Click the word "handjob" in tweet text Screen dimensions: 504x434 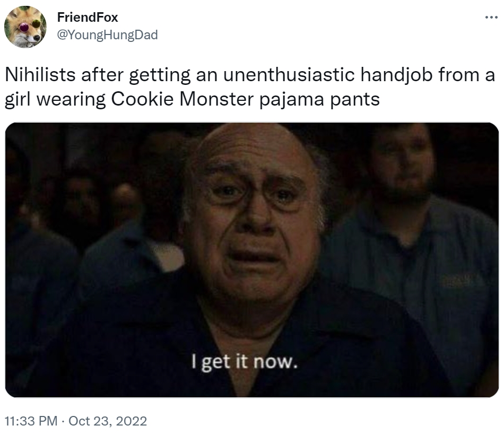coord(396,75)
